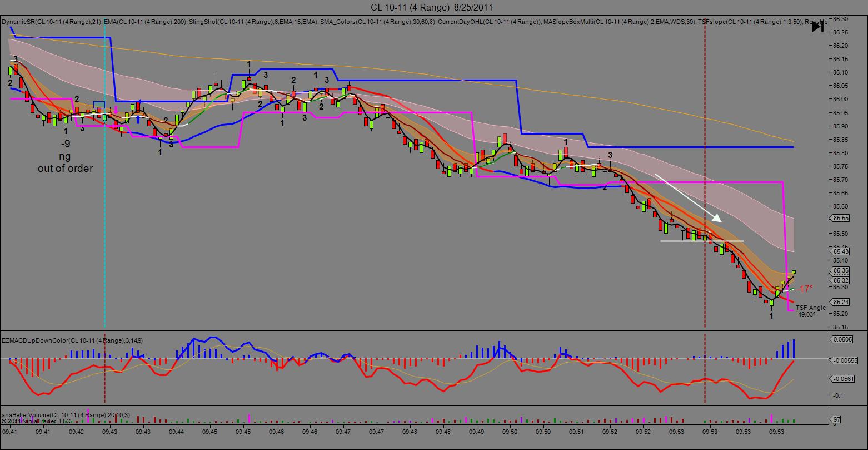
Task: Select the EMA 200 indicator label
Action: [146, 22]
